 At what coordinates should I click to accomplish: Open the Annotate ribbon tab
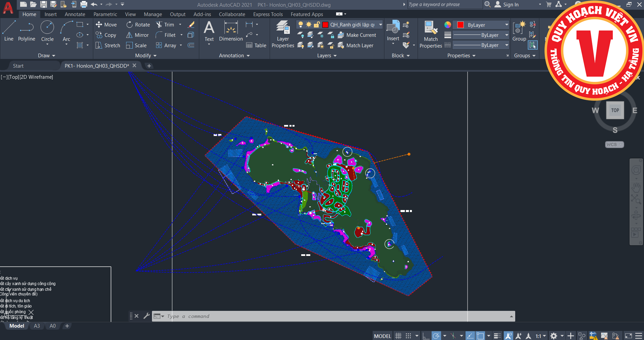(75, 14)
